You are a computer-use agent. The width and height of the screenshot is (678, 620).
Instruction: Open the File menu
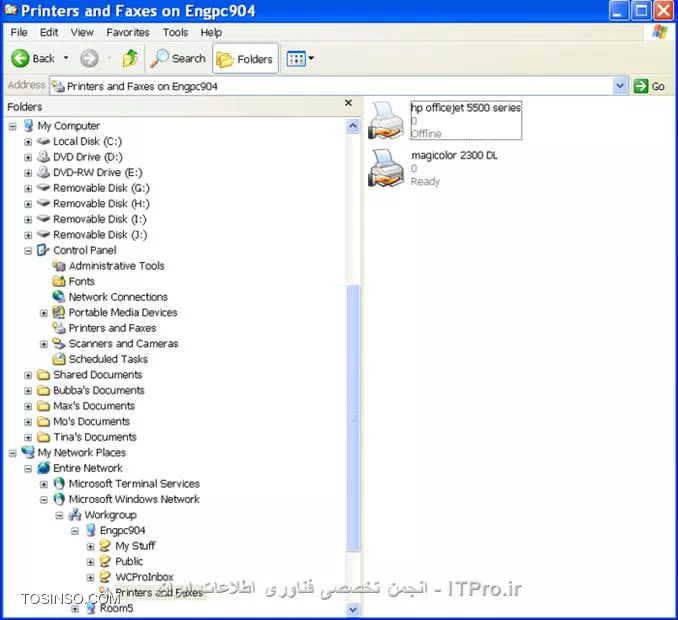(19, 32)
